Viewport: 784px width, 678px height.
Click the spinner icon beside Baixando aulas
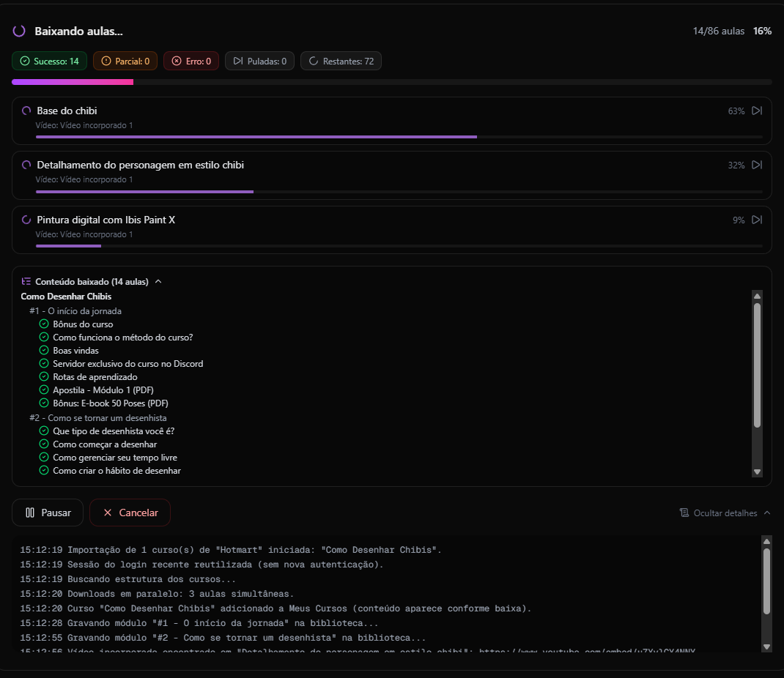coord(19,31)
